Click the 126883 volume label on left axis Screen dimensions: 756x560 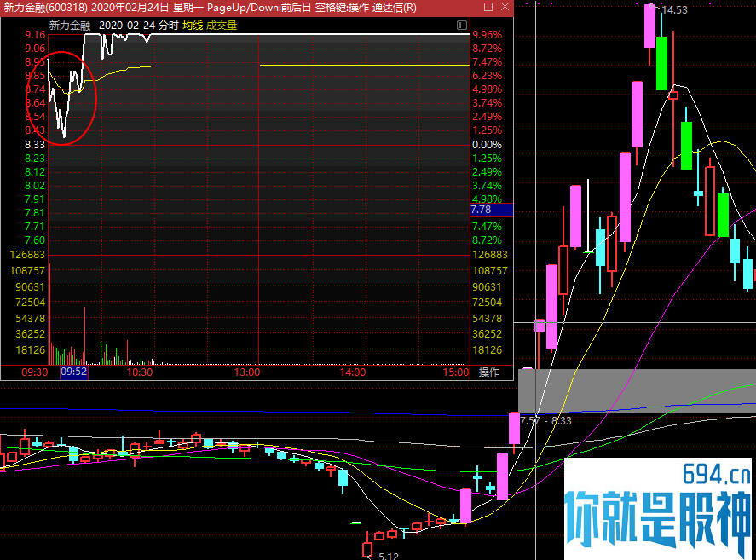27,255
